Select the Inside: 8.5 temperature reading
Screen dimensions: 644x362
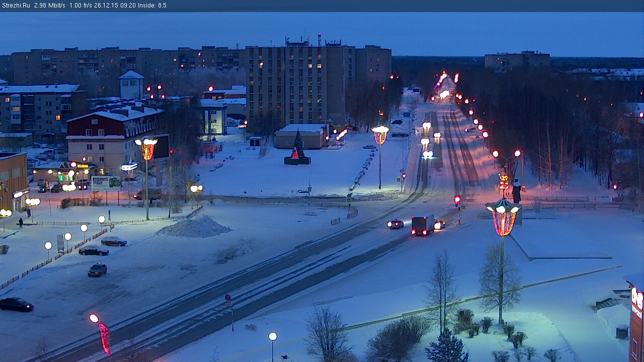point(152,6)
